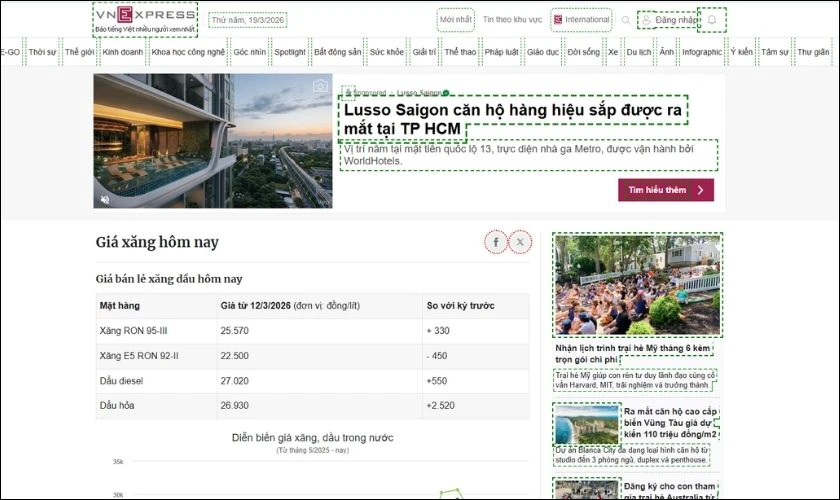Unmute the ad video using speaker icon
Image resolution: width=840 pixels, height=500 pixels.
[103, 199]
